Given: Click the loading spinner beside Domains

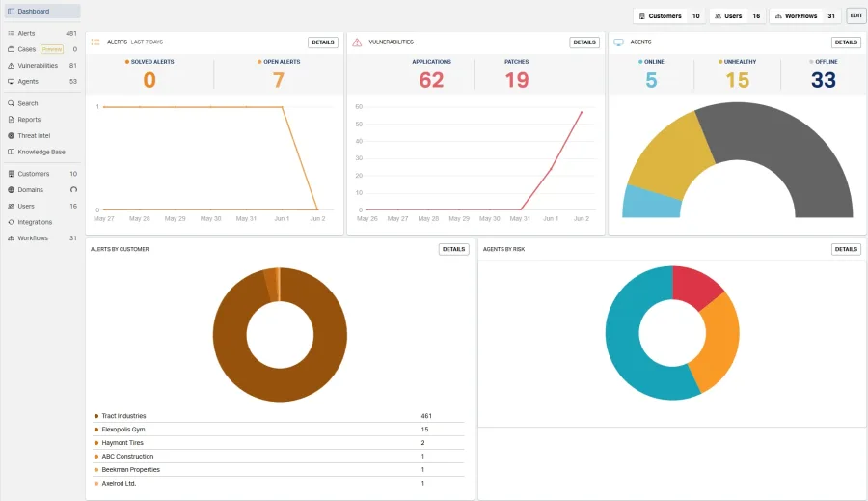Looking at the screenshot, I should click(73, 190).
